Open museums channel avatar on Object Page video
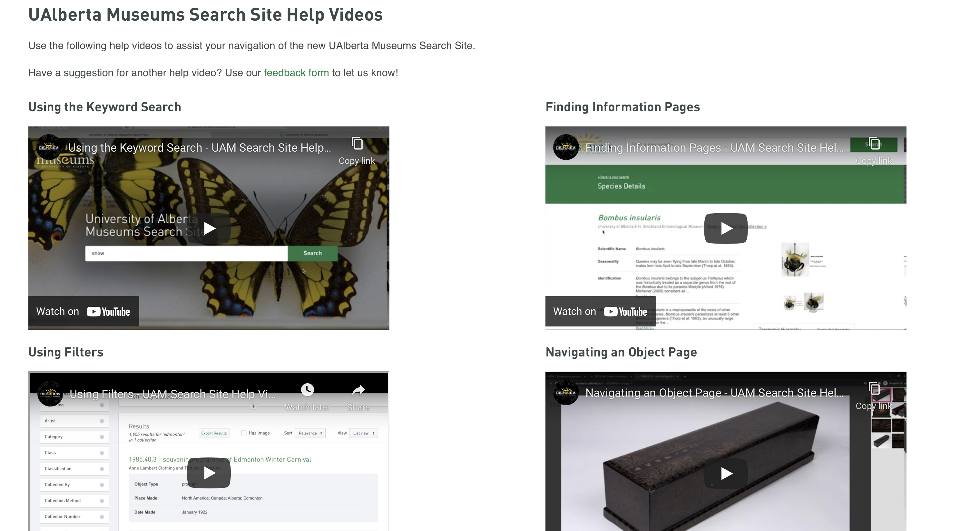 click(x=566, y=392)
